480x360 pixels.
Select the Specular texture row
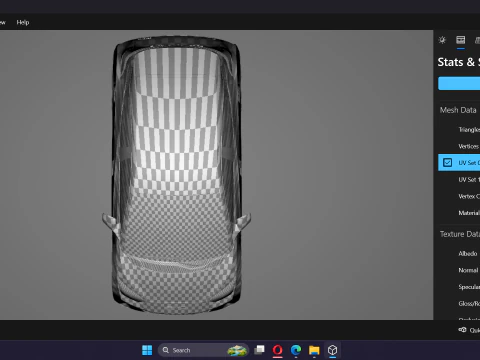coord(459,287)
